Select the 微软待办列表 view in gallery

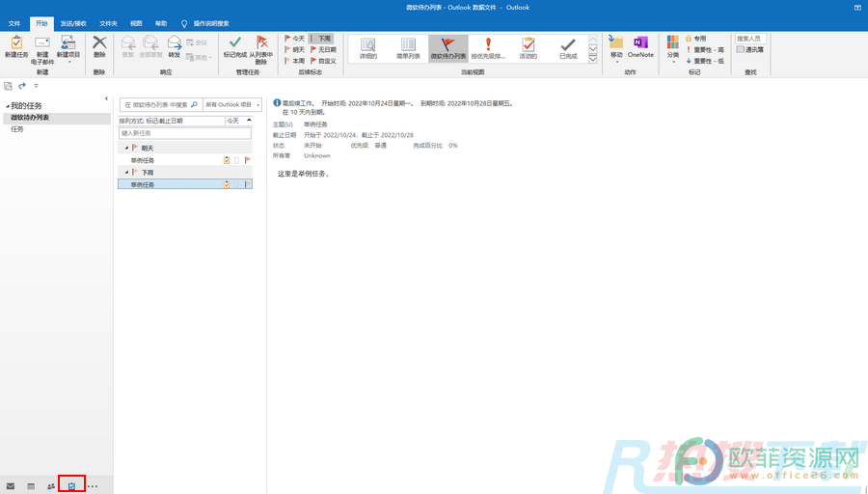coord(448,48)
